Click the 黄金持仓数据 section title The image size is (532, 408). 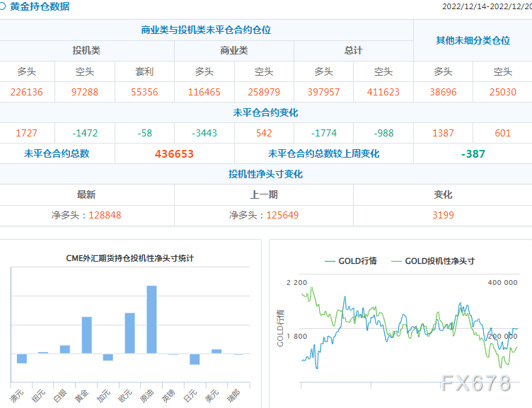click(x=40, y=6)
